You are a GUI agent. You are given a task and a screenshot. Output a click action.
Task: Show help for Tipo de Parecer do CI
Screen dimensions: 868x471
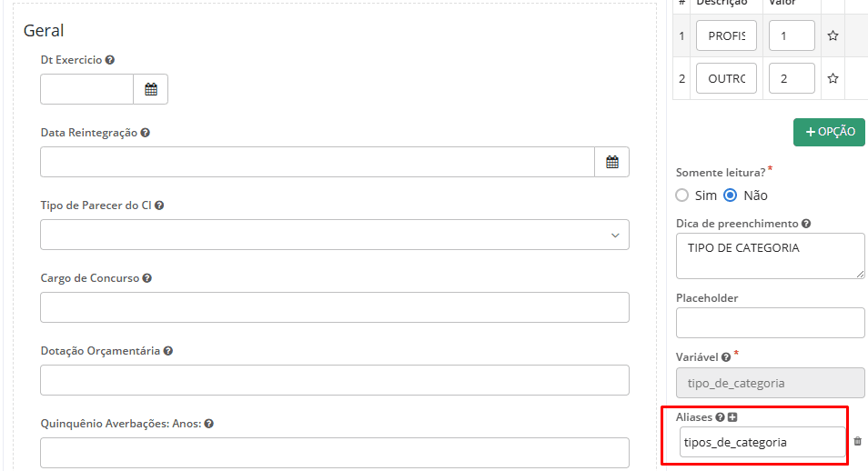pos(159,205)
